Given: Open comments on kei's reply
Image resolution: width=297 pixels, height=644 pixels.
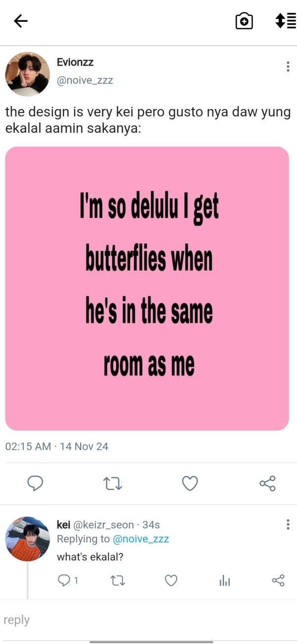Looking at the screenshot, I should 65,581.
